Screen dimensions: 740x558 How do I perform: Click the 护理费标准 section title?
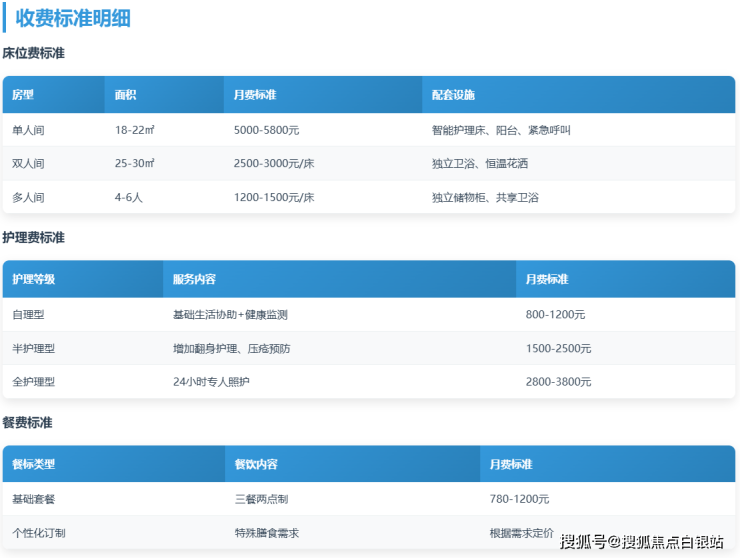coord(34,238)
